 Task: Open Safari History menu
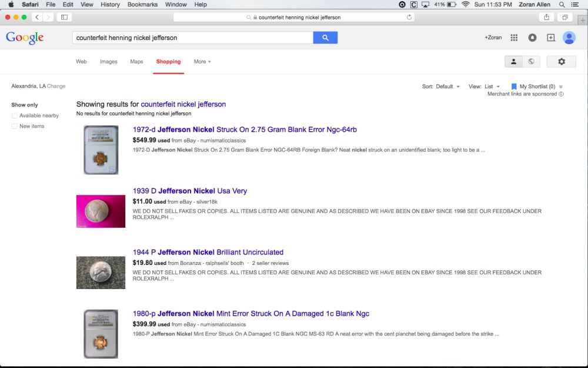(111, 5)
